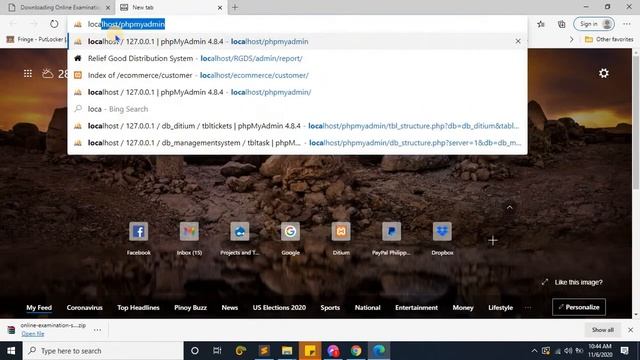Image resolution: width=640 pixels, height=360 pixels.
Task: Select the National tab
Action: [x=367, y=307]
